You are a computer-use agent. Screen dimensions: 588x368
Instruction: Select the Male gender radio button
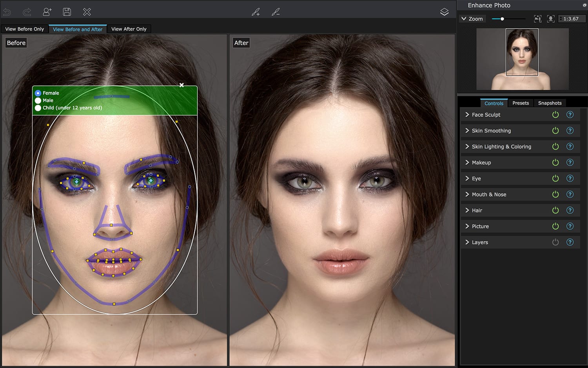[38, 100]
